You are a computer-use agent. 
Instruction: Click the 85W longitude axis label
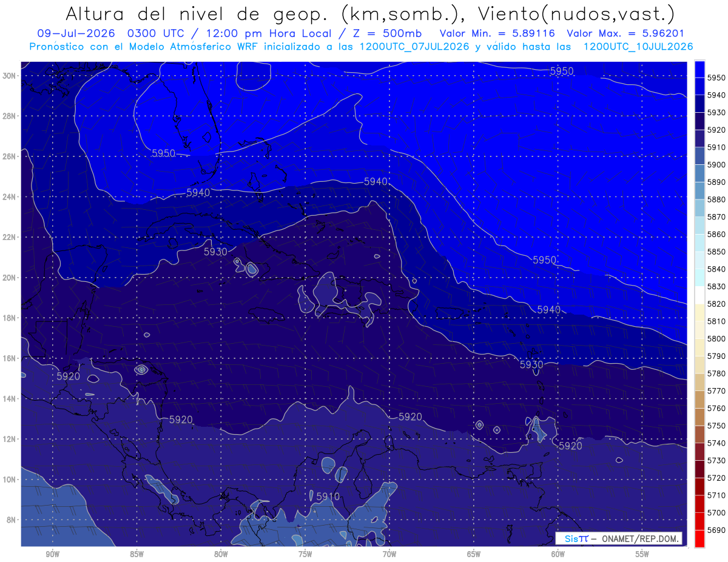point(137,554)
